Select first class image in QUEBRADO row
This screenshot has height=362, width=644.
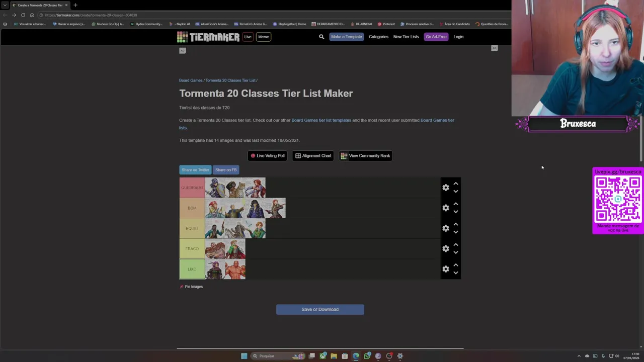[215, 188]
